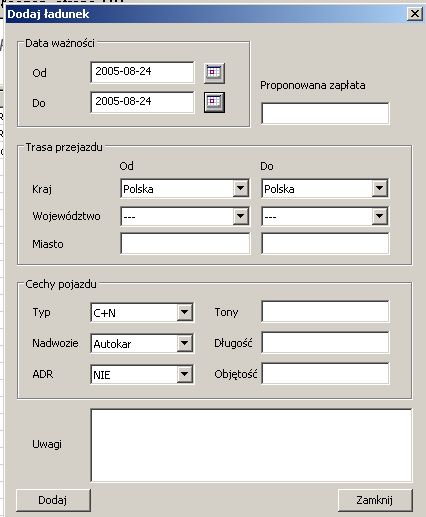This screenshot has width=426, height=517.
Task: Click into the Tony input field
Action: (325, 312)
